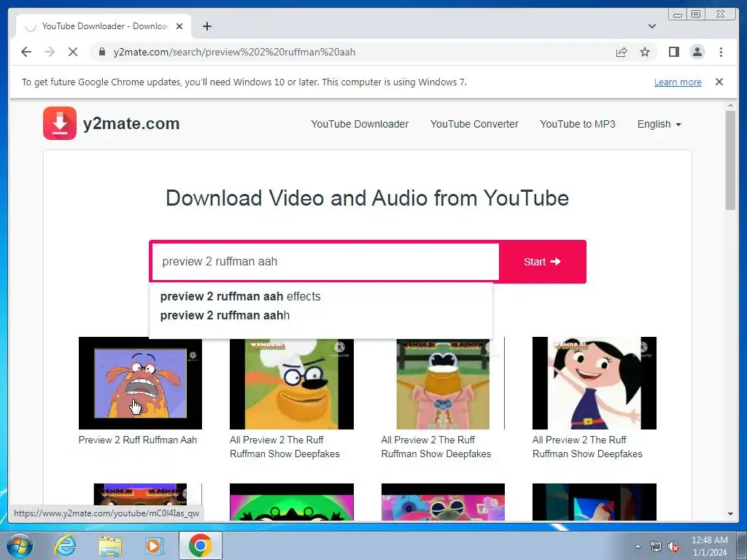Open the Chrome side panel
Image resolution: width=747 pixels, height=560 pixels.
pos(673,52)
